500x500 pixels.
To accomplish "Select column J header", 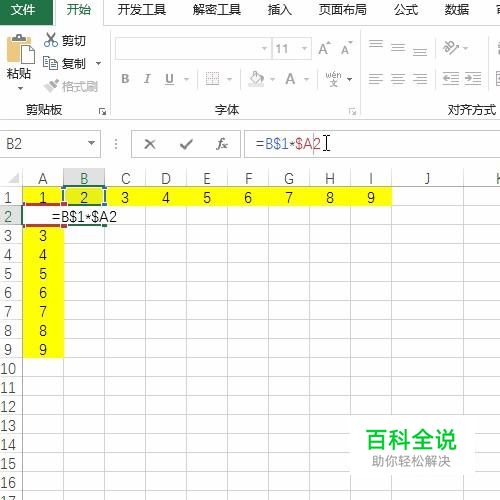I will [x=428, y=179].
